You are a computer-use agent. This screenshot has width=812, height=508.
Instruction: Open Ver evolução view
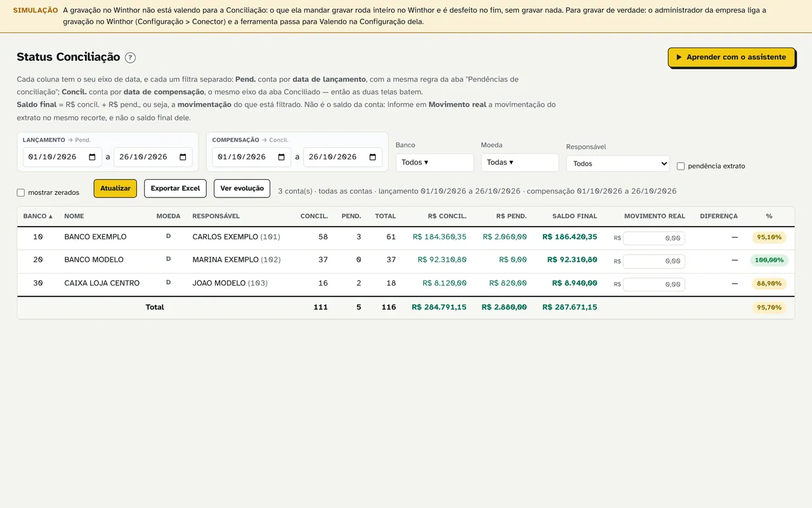[242, 189]
